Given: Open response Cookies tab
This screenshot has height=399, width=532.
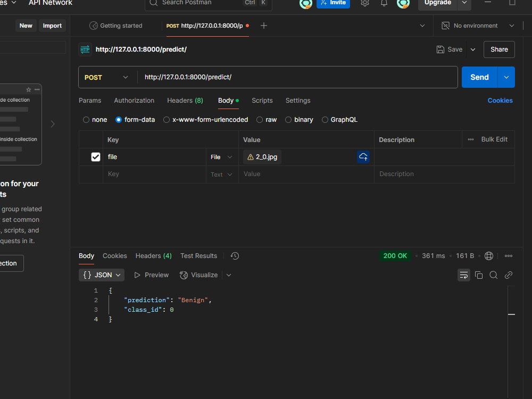Looking at the screenshot, I should pos(115,256).
